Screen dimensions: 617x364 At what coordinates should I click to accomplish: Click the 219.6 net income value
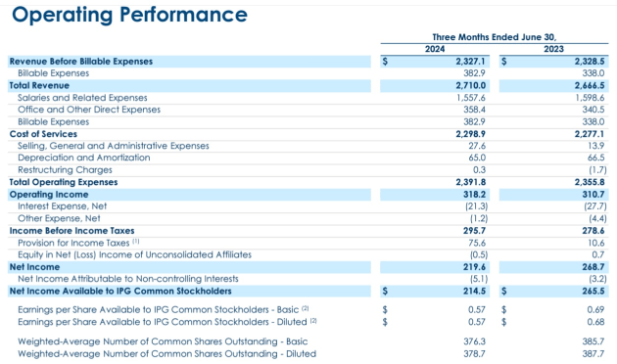coord(474,267)
